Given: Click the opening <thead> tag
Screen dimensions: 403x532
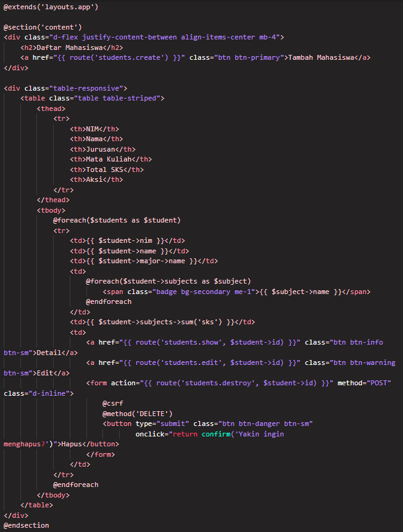Looking at the screenshot, I should [51, 108].
